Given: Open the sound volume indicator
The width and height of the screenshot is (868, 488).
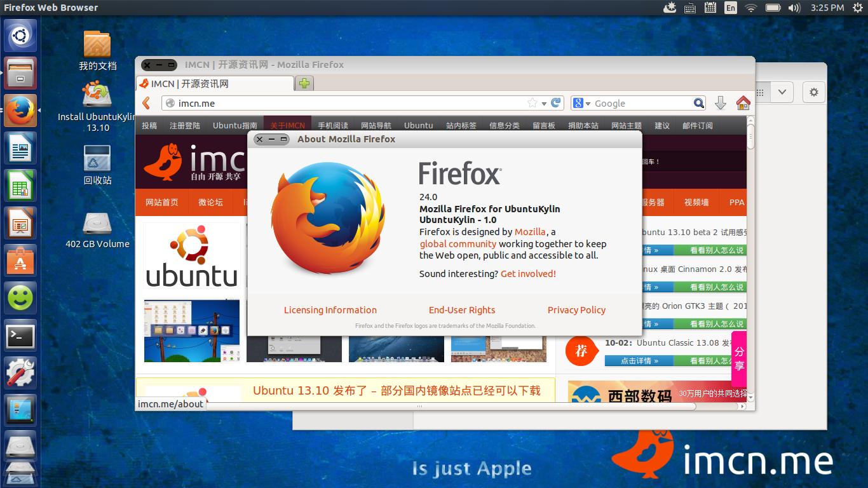Looking at the screenshot, I should 794,8.
